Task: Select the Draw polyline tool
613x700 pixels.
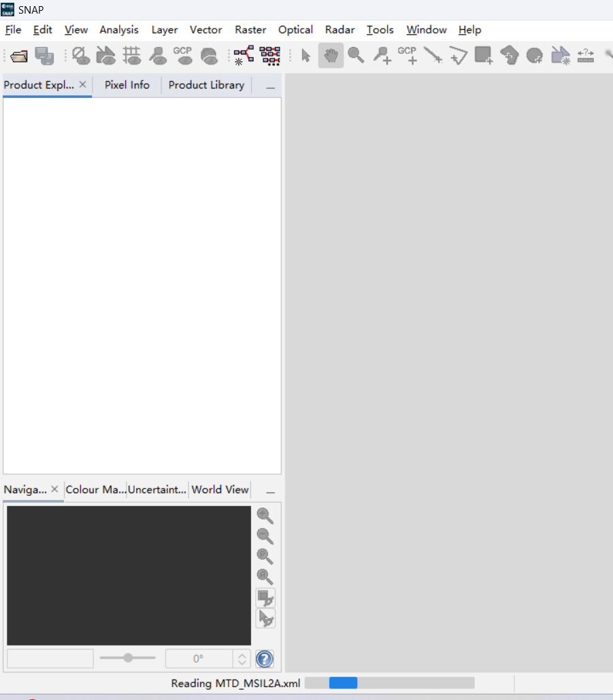Action: point(433,56)
